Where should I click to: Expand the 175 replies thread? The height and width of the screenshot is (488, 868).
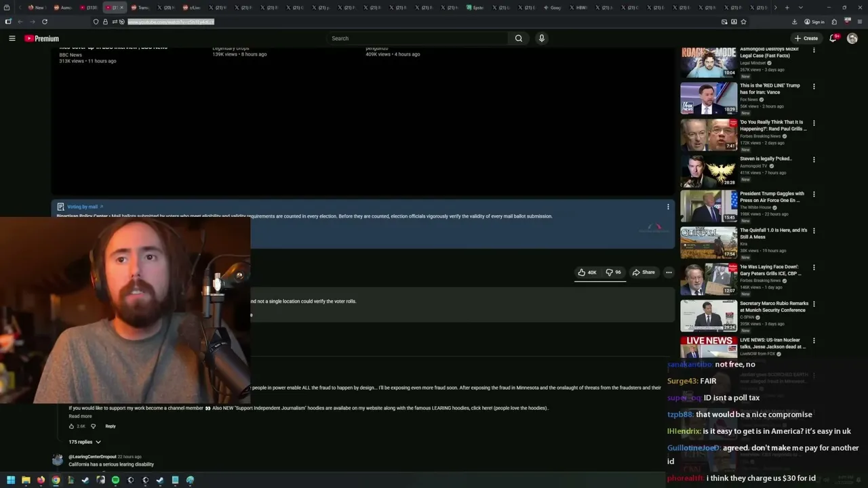tap(85, 442)
